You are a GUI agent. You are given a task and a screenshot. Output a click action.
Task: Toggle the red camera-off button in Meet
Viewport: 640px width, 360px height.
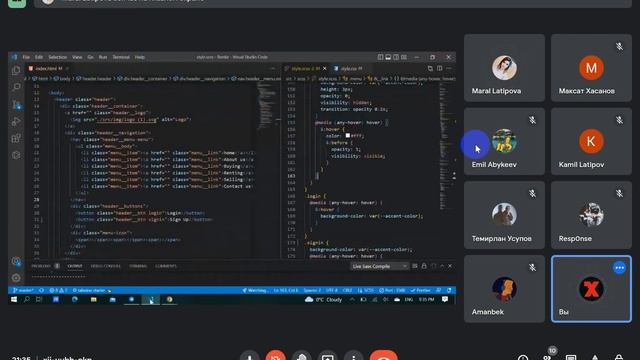tap(276, 356)
